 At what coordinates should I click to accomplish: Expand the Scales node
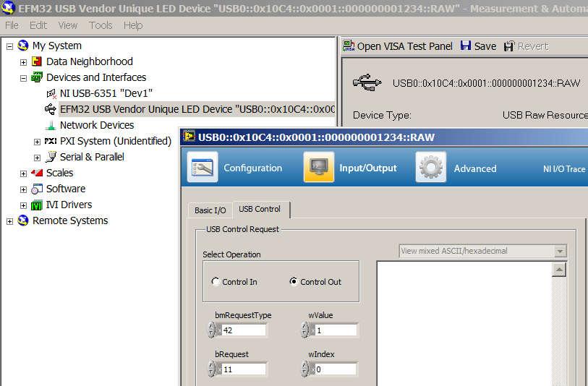click(23, 173)
